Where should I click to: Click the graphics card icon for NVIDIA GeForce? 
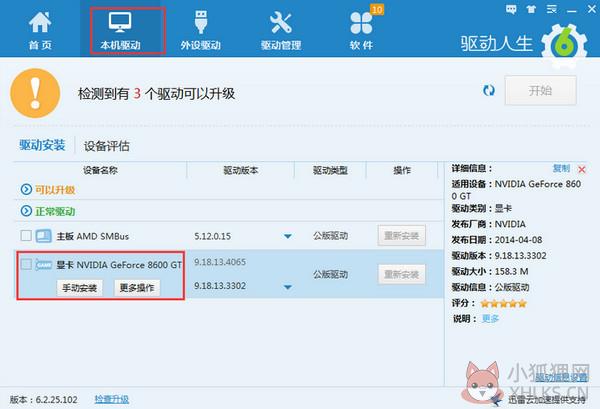[x=44, y=265]
